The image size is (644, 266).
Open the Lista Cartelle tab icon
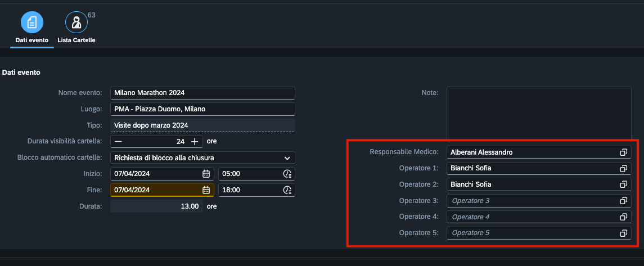tap(76, 22)
